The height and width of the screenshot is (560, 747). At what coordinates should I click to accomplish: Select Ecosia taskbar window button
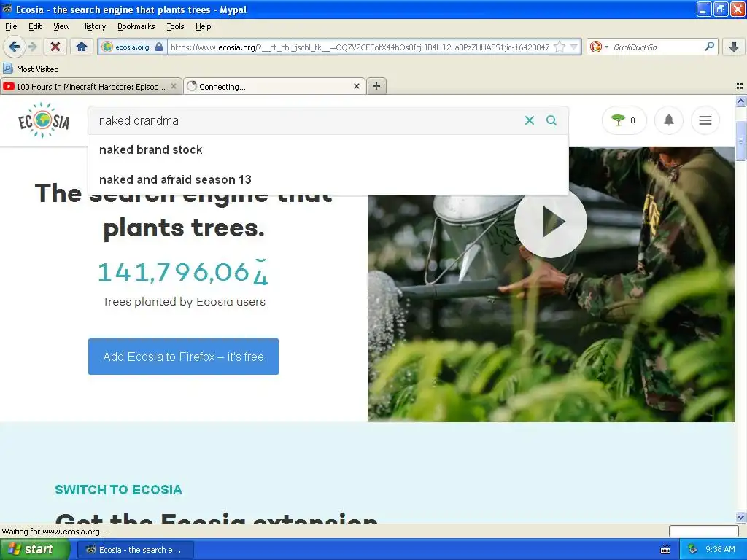coord(136,550)
